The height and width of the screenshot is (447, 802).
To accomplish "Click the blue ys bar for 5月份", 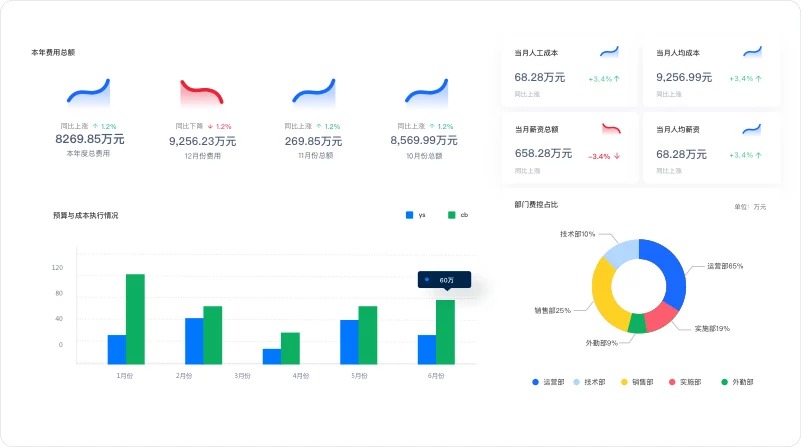I will pos(349,342).
